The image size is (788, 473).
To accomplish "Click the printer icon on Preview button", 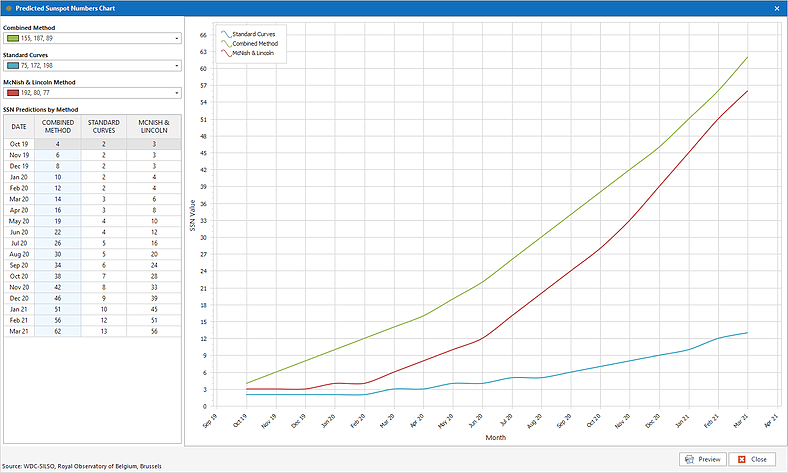I will click(x=690, y=459).
